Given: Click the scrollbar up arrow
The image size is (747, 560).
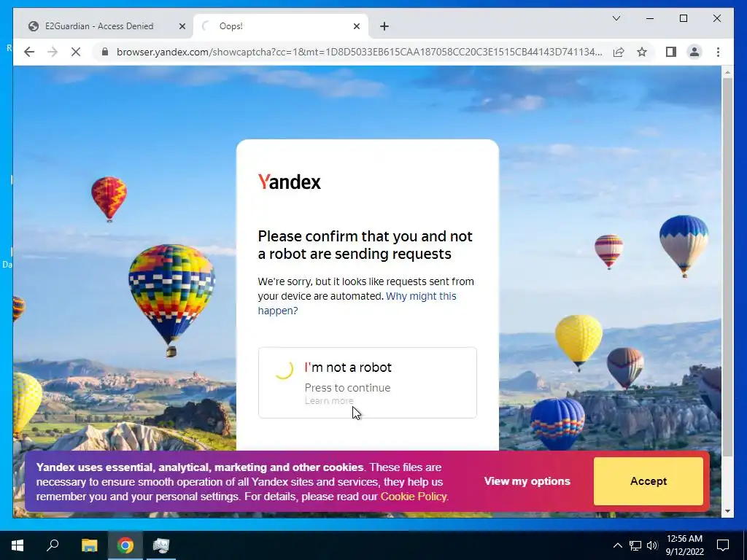Looking at the screenshot, I should 727,72.
